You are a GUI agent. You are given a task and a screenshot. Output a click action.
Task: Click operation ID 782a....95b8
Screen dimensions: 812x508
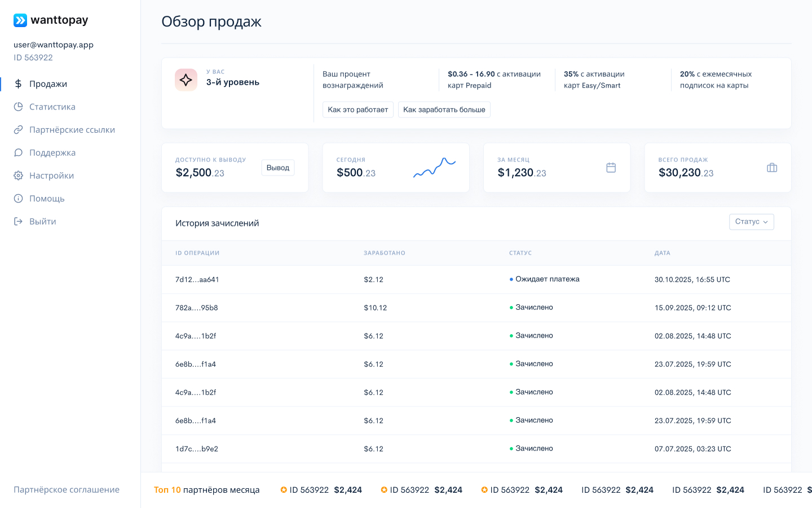(196, 308)
